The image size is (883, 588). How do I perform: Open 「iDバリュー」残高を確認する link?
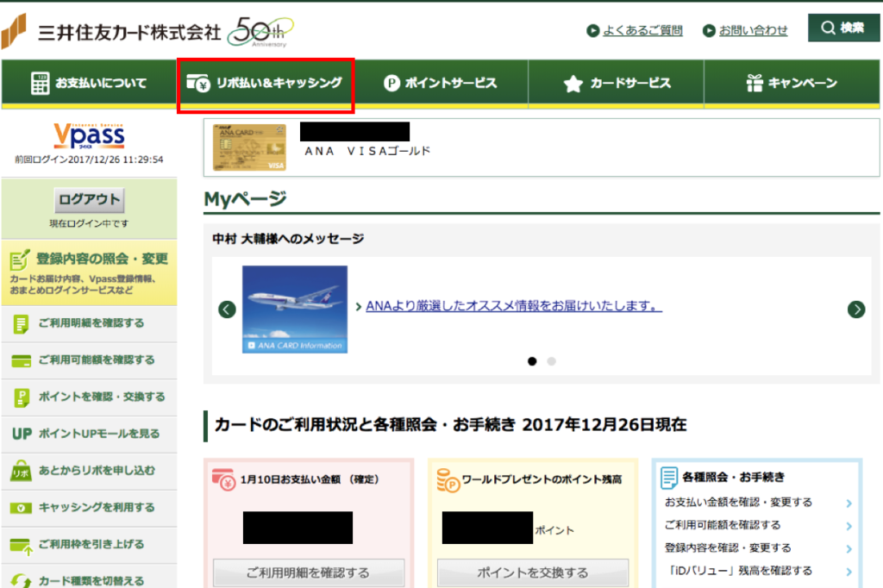pos(738,571)
